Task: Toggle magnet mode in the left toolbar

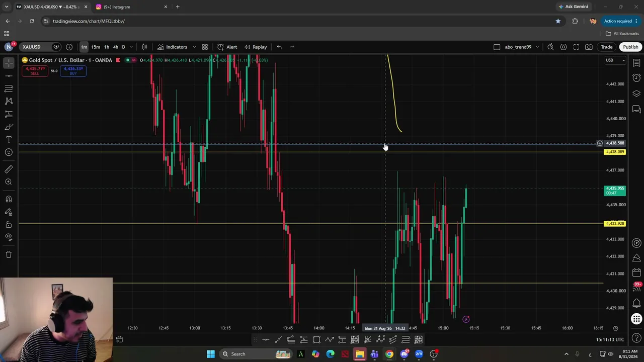Action: pos(9,199)
